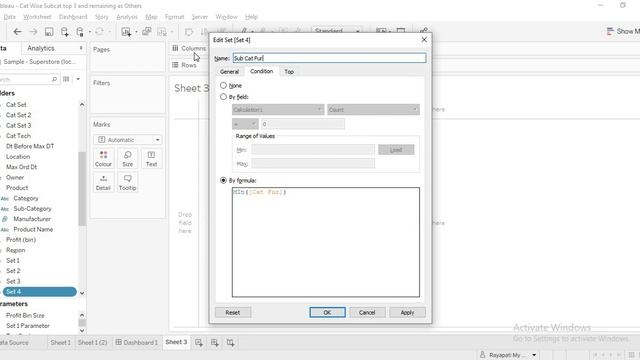Screen dimensions: 640x360
Task: Click the view-as-list icon in Data pane
Action: pos(66,79)
